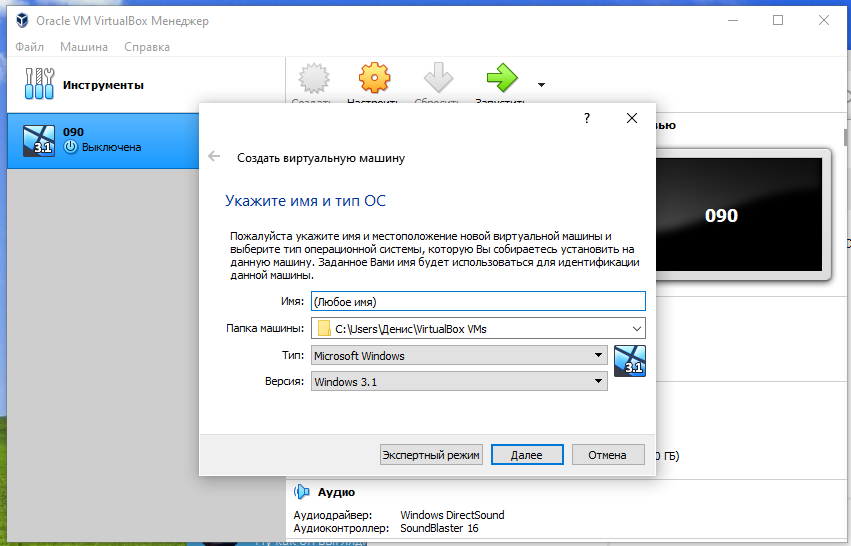Click the Сбросить (Discard) arrow icon
Screen dimensions: 851x546
(438, 78)
